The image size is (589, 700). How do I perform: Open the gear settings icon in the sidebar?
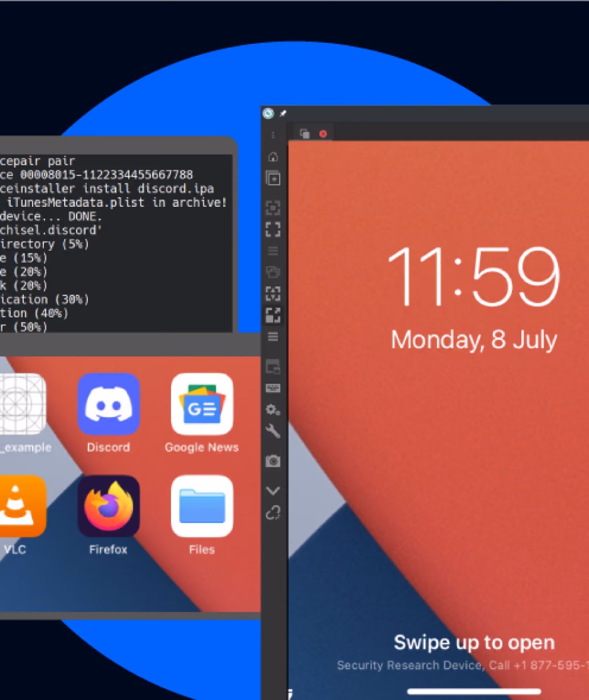pyautogui.click(x=273, y=409)
